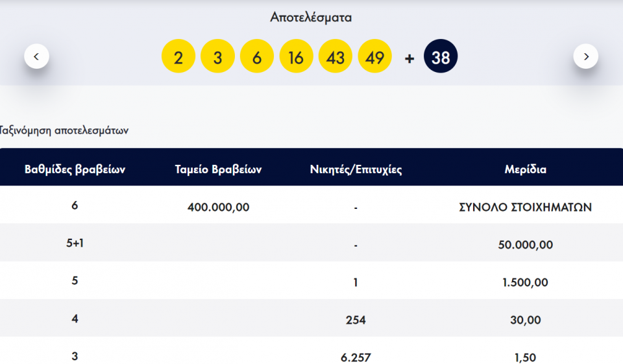Click the yellow ball number 6
The height and width of the screenshot is (364, 623).
coord(257,57)
